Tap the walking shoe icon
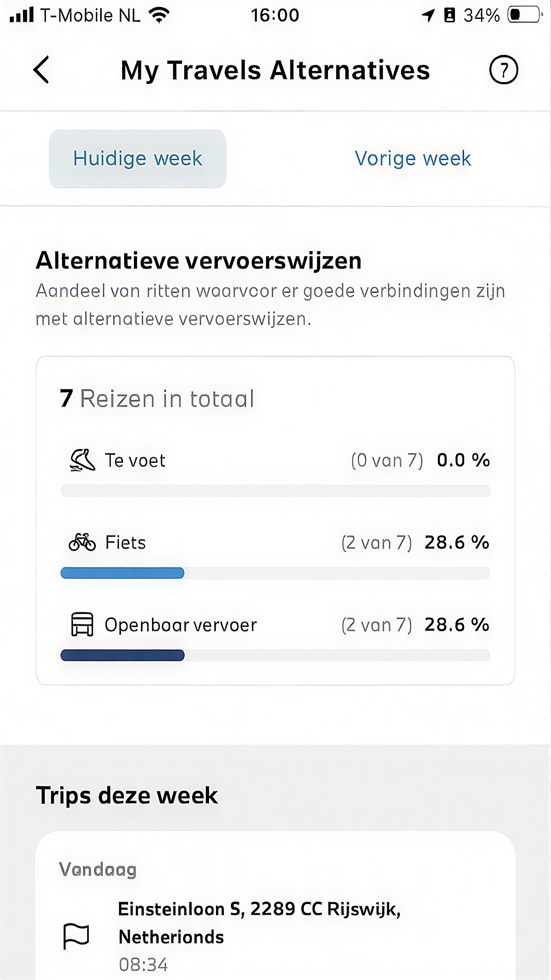This screenshot has width=551, height=980. coord(82,460)
